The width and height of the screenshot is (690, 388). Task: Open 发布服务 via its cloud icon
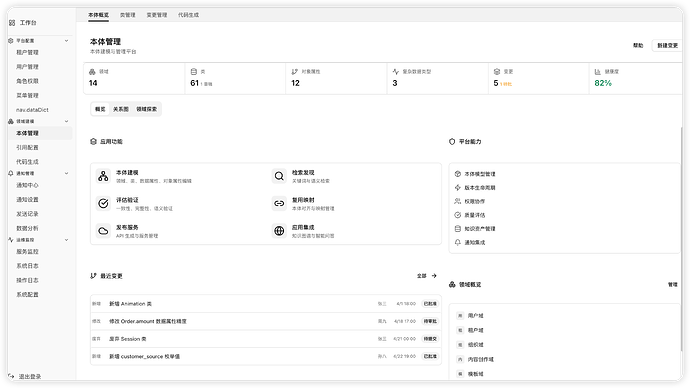[x=103, y=231]
